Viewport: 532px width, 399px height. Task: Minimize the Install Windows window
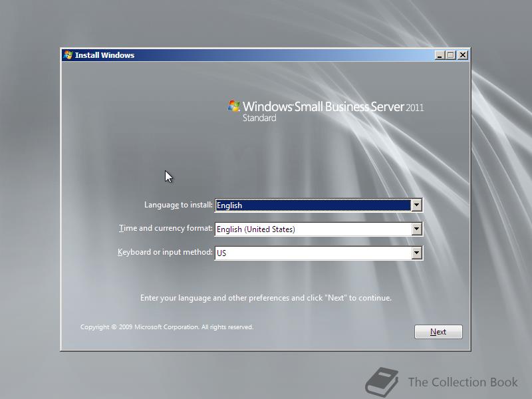[440, 55]
